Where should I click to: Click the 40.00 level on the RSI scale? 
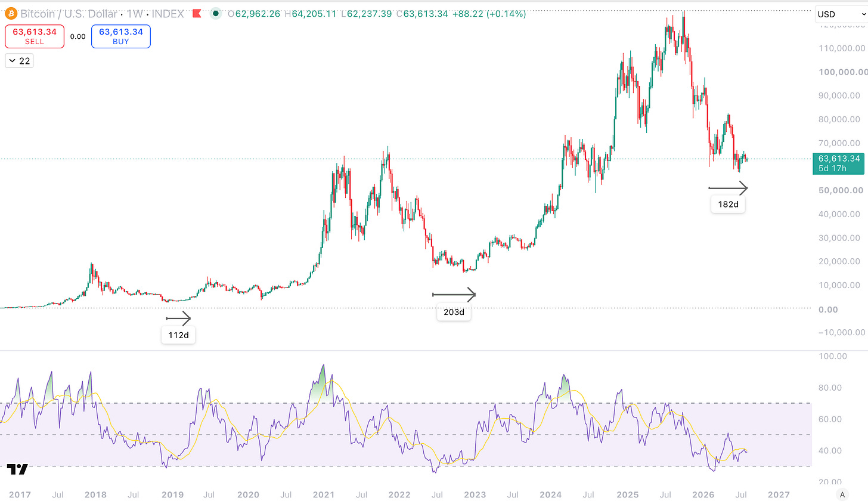(830, 451)
